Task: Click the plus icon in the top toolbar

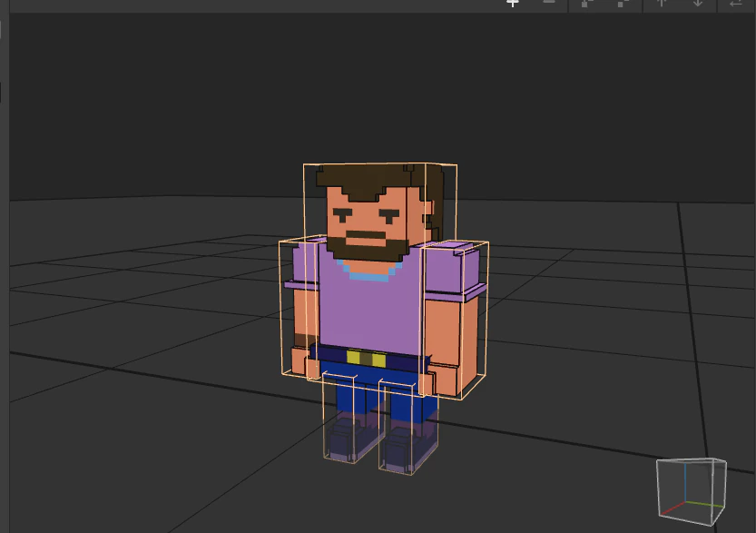Action: click(512, 4)
